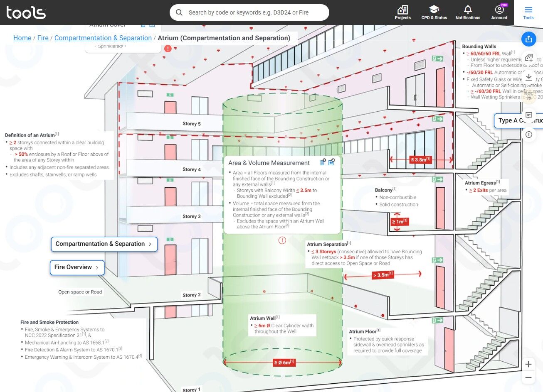Click '≥ 2 Exits per area' text

[488, 190]
